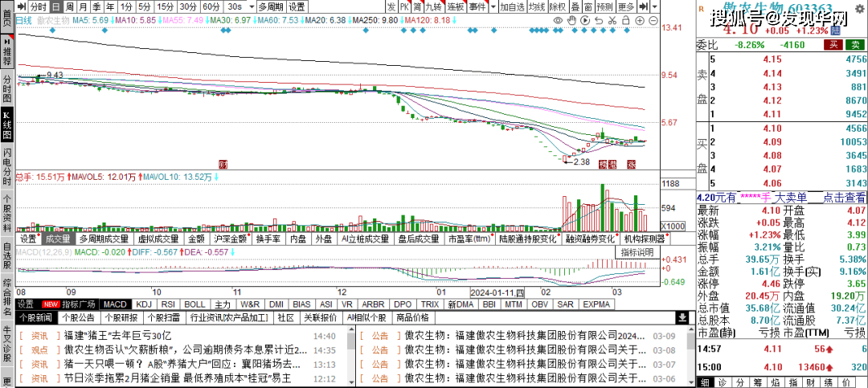Click the lock icon above the chart

click(x=626, y=20)
